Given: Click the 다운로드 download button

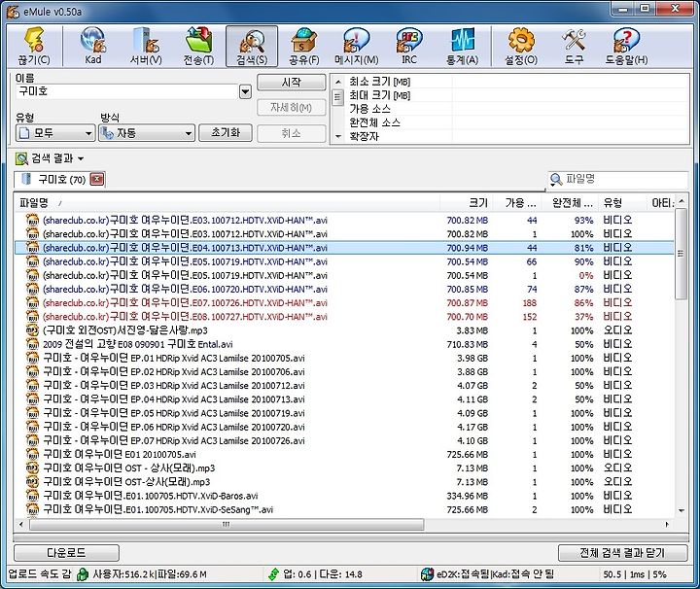Looking at the screenshot, I should 66,553.
